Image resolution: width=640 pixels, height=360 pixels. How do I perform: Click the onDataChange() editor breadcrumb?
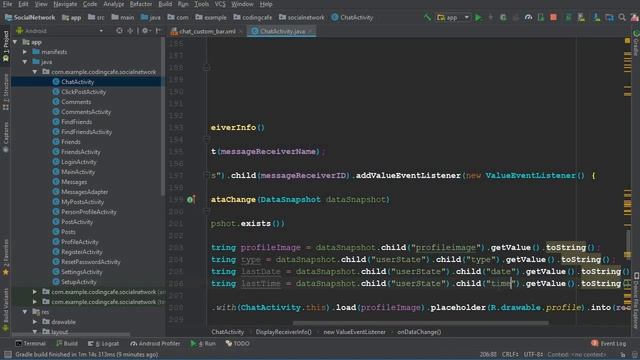coord(419,332)
